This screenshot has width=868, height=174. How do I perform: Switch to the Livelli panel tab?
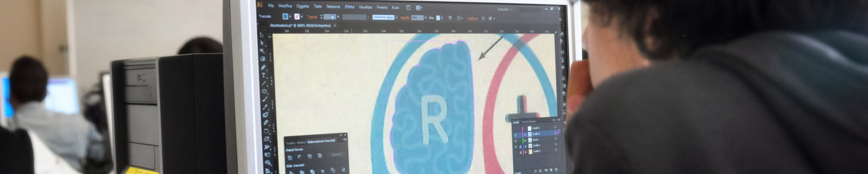516,122
